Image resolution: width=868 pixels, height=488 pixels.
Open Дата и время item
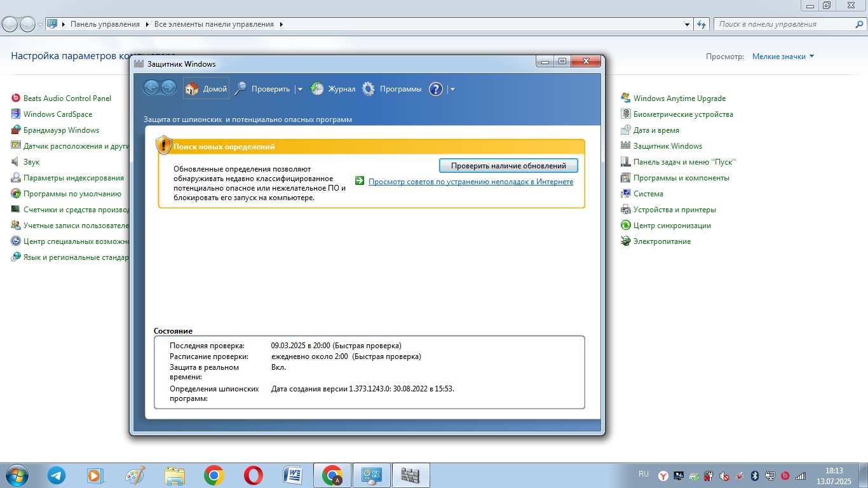tap(656, 130)
